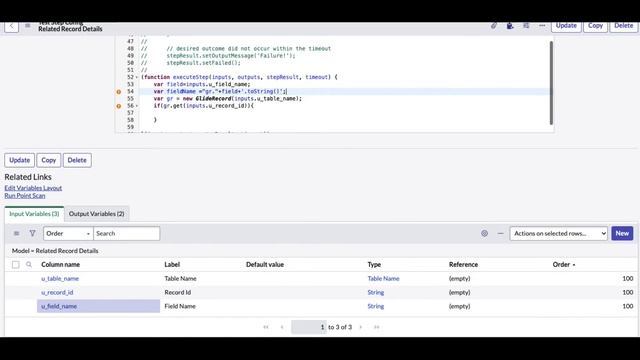Sort by the Default value column header
The width and height of the screenshot is (640, 360).
click(265, 264)
